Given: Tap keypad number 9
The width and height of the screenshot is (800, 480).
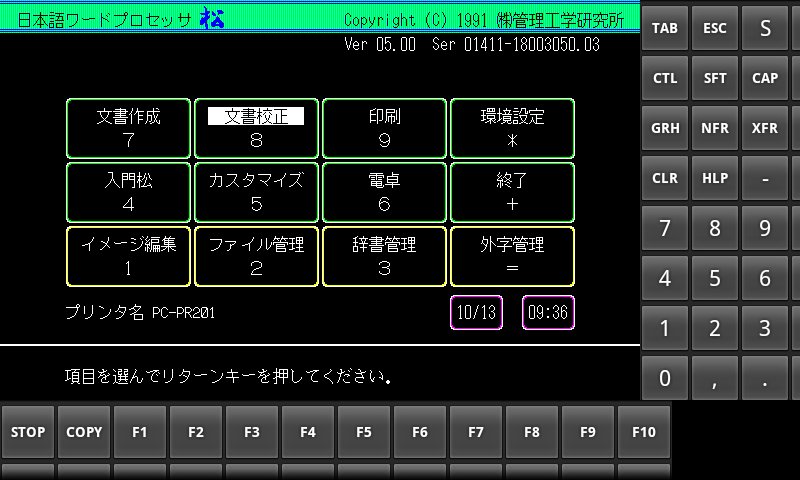Looking at the screenshot, I should tap(765, 228).
